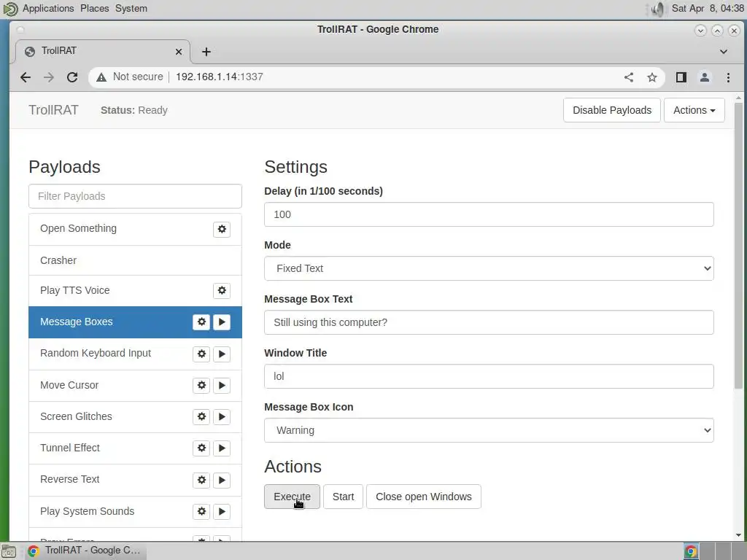Viewport: 747px width, 560px height.
Task: Open Reverse Text gear settings
Action: point(201,480)
